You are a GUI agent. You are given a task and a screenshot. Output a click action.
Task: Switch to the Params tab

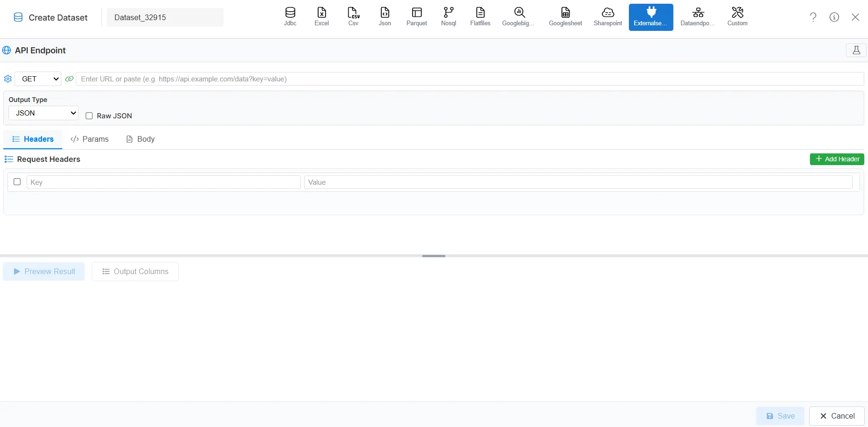(x=90, y=139)
